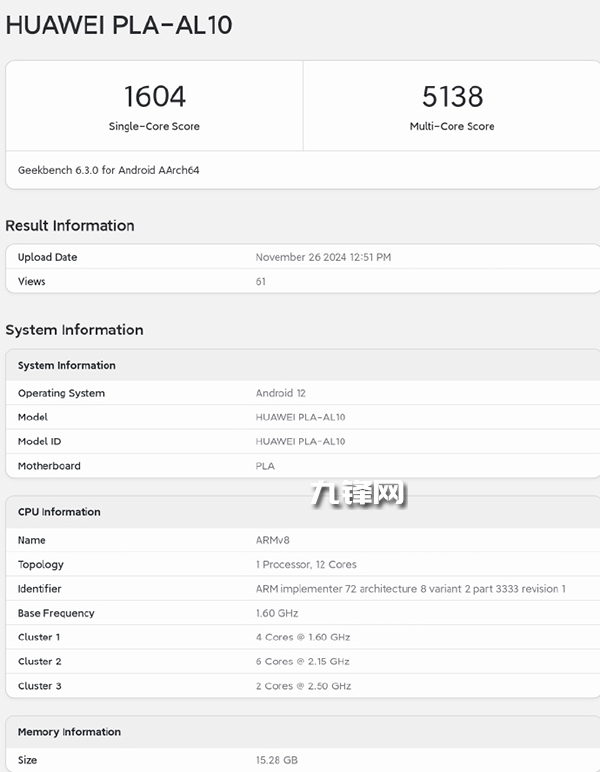Click the Base Frequency value 1.60 GHz

(277, 613)
